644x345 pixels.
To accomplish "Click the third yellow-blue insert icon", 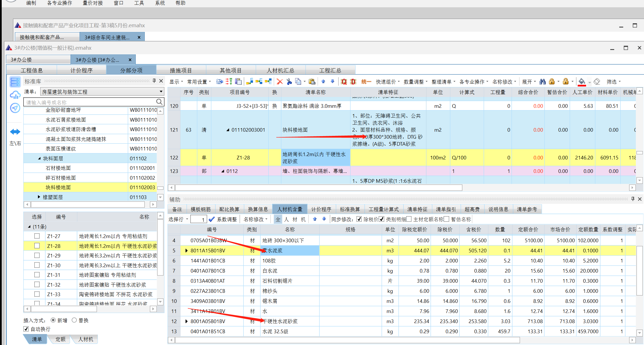I will pyautogui.click(x=268, y=82).
